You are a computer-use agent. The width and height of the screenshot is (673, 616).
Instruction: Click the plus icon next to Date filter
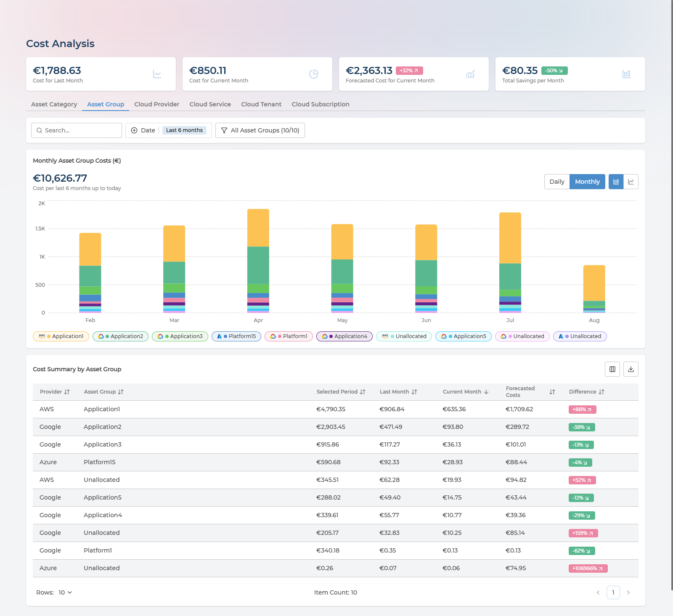[x=134, y=130]
